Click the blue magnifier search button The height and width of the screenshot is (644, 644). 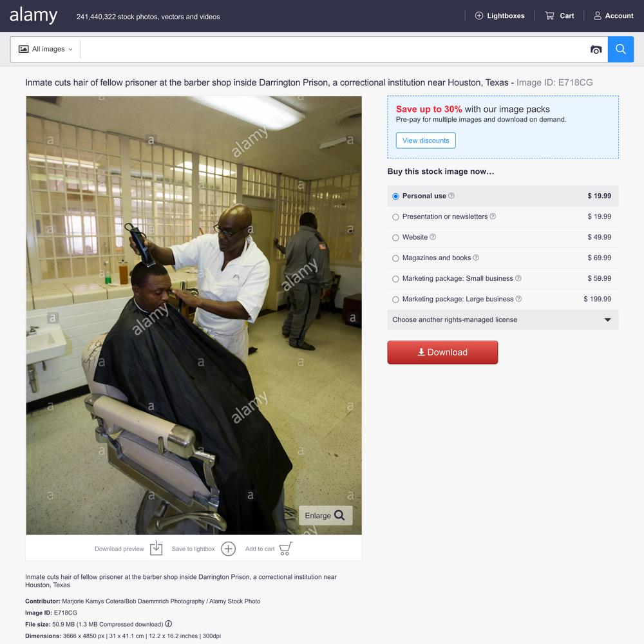click(x=621, y=50)
